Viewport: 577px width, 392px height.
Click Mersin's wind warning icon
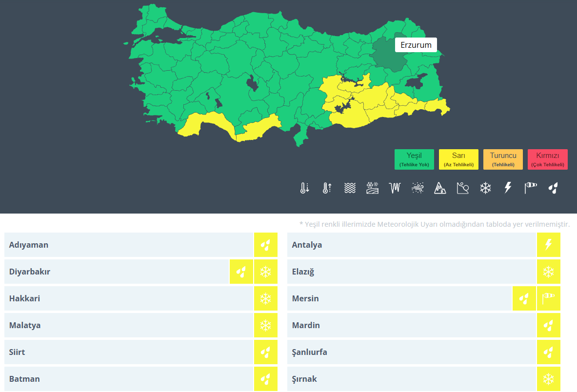pyautogui.click(x=548, y=298)
